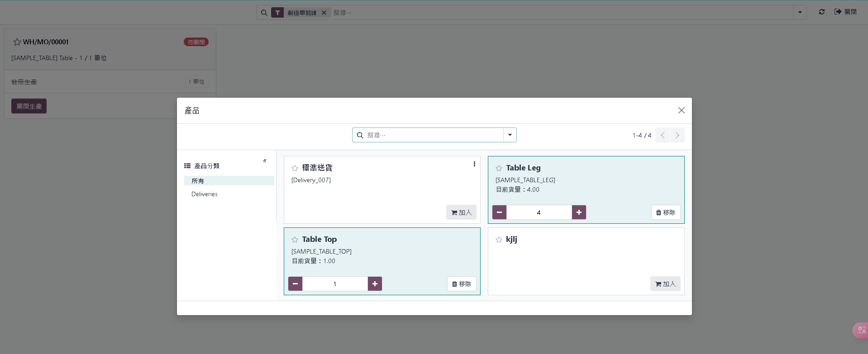Open kebab menu on 標準送貨 card

474,164
